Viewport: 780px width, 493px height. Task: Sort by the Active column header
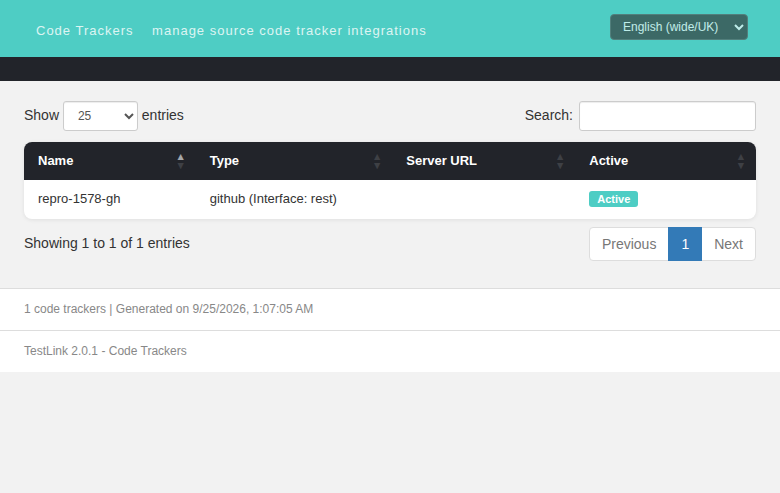coord(666,161)
